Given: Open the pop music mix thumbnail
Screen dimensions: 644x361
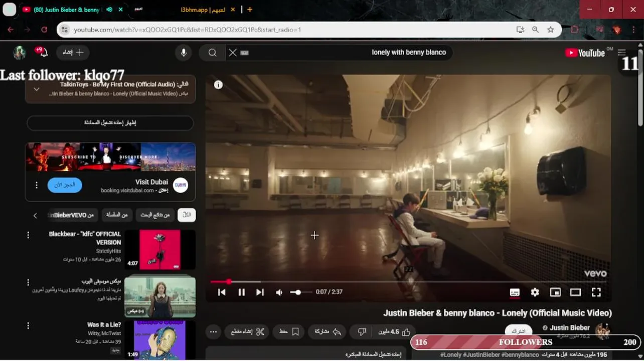Looking at the screenshot, I should [x=160, y=296].
